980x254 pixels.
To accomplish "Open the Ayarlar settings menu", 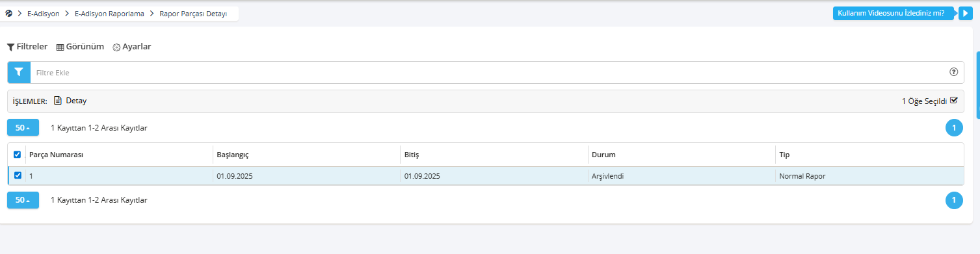I will [x=132, y=47].
